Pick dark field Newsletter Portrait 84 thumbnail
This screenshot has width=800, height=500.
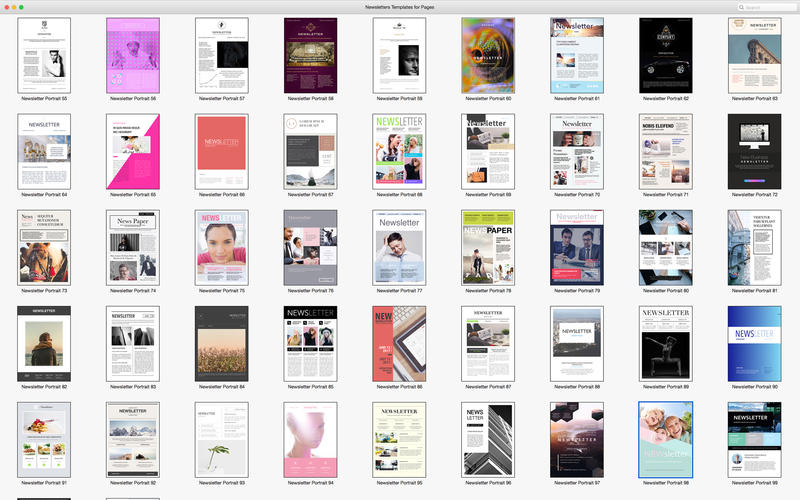(x=221, y=343)
